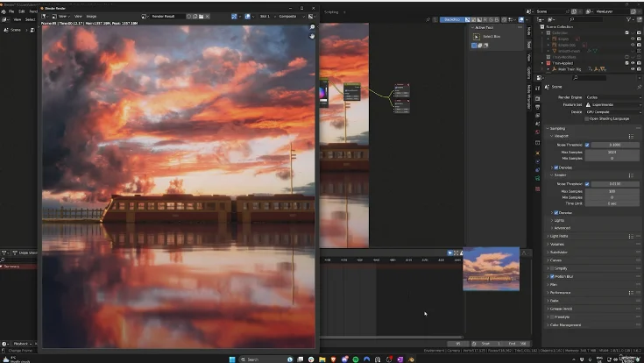Hide Main Train Rig with eye icon
This screenshot has height=363, width=644.
pos(633,69)
